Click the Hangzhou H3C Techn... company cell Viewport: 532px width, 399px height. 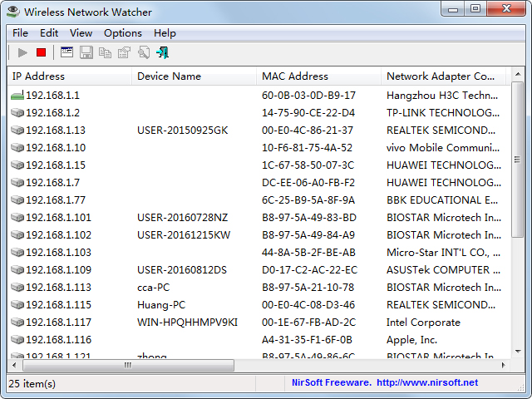point(442,96)
